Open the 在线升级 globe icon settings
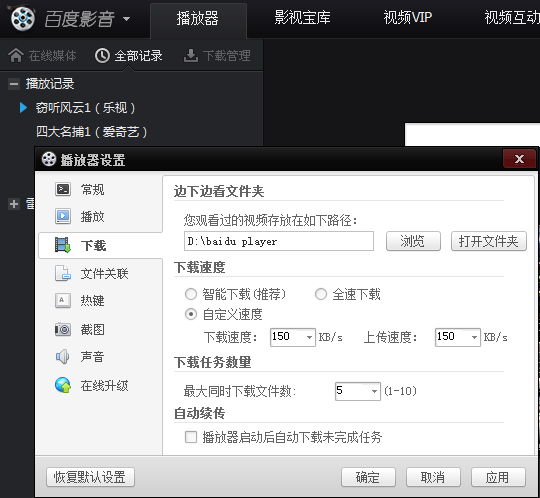Viewport: 540px width, 498px height. pos(63,385)
